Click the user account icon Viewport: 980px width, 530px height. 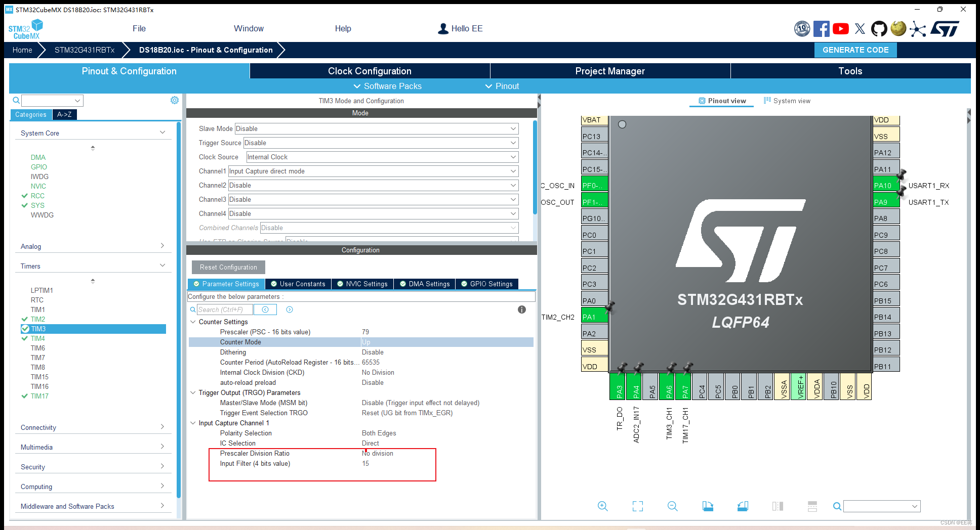coord(443,29)
